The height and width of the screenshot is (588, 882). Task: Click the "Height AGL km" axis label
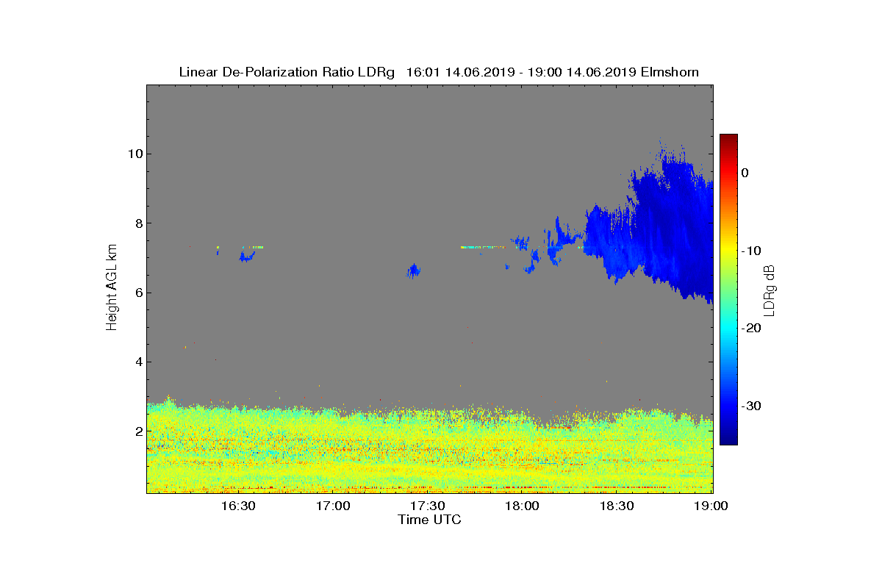pyautogui.click(x=112, y=289)
